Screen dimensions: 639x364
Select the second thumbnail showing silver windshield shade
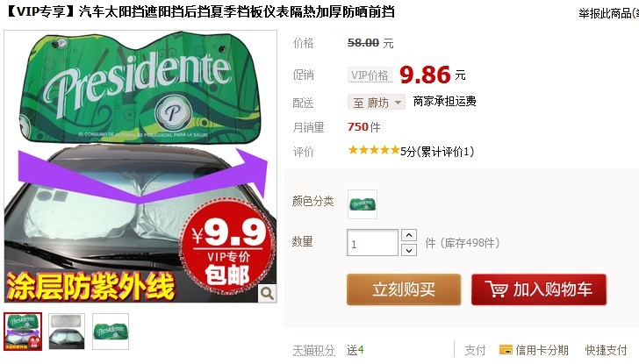pos(67,332)
